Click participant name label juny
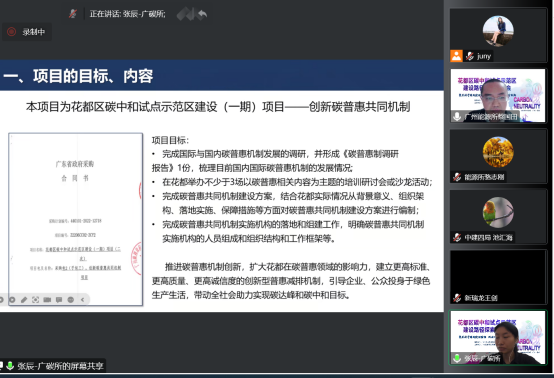 pyautogui.click(x=484, y=56)
